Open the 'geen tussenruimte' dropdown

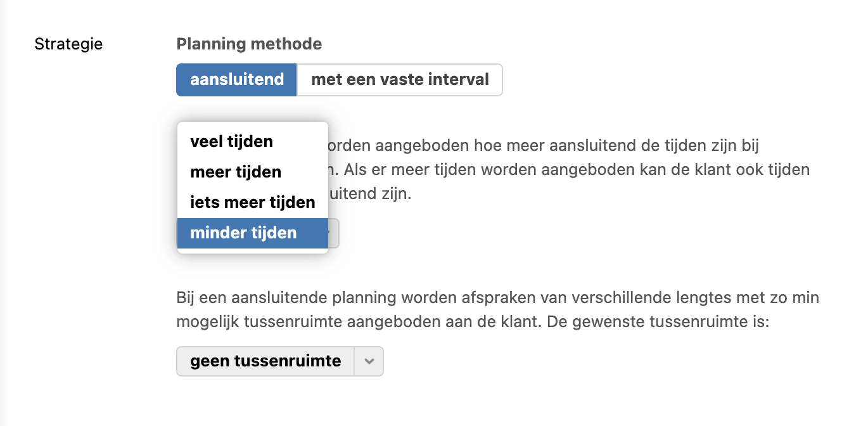coord(265,361)
